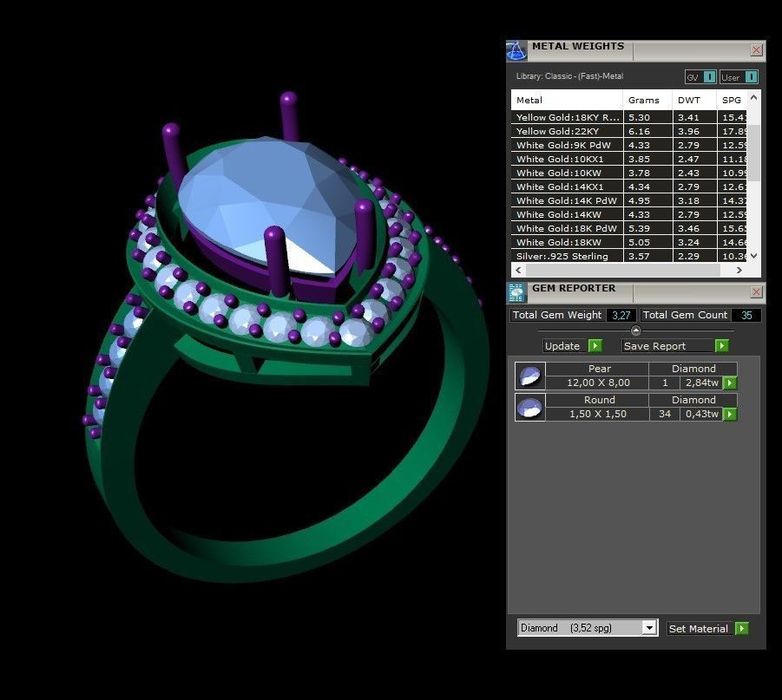The width and height of the screenshot is (782, 700).
Task: Click the vertical scrollbar thumb in metal table
Action: (753, 153)
